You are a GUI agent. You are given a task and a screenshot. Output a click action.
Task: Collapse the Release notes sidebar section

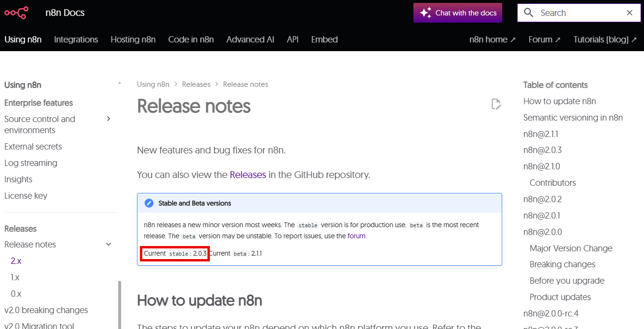(109, 245)
